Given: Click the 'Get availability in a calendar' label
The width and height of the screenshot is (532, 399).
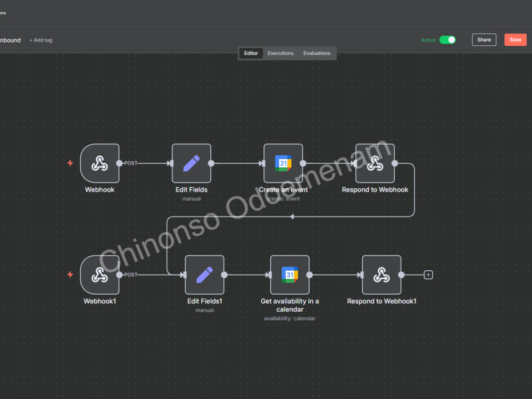Looking at the screenshot, I should (x=290, y=305).
